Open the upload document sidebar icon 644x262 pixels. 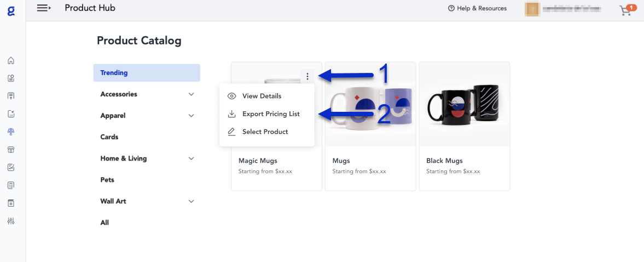[11, 96]
